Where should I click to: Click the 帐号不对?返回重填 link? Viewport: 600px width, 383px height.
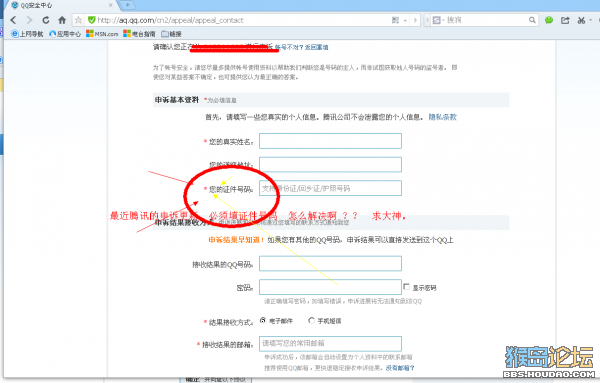(302, 47)
